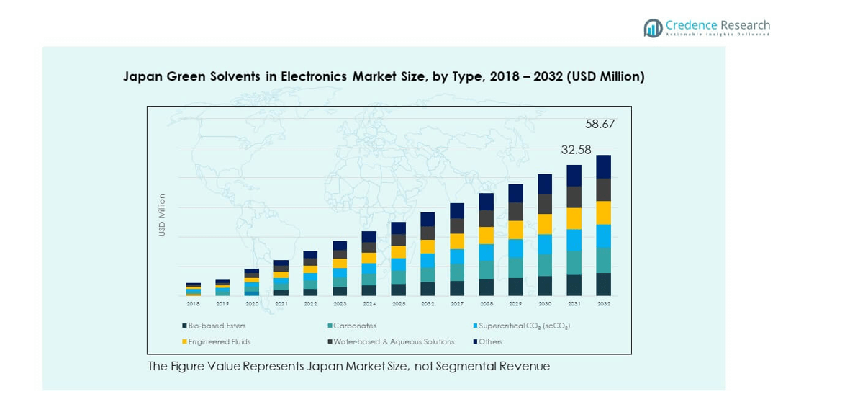This screenshot has width=868, height=412.
Task: Click the 2018 x-axis year label
Action: [193, 304]
